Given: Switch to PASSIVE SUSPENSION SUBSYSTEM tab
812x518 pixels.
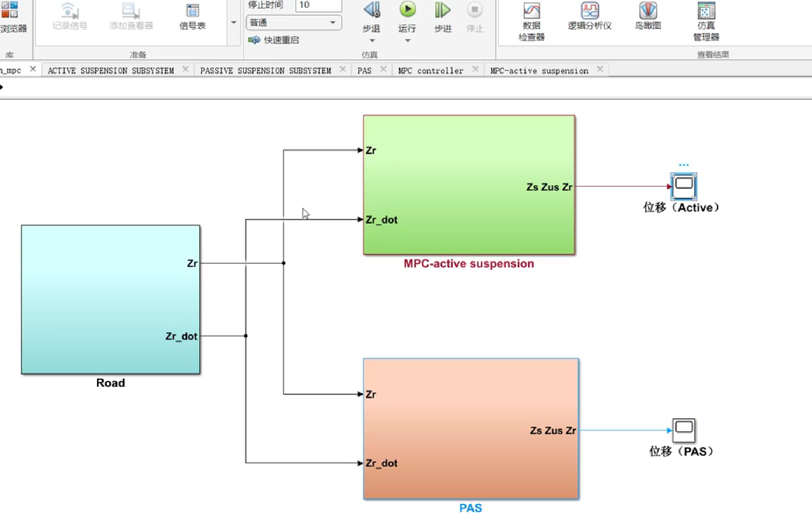Looking at the screenshot, I should pyautogui.click(x=265, y=71).
